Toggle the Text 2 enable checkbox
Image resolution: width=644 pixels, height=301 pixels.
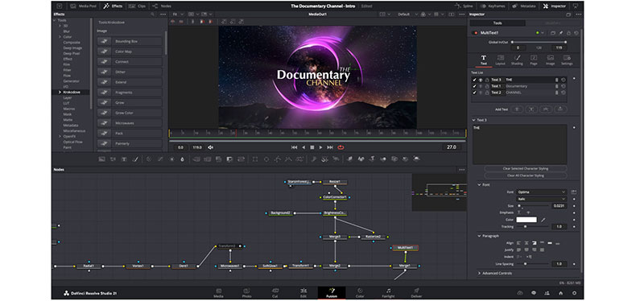(474, 93)
